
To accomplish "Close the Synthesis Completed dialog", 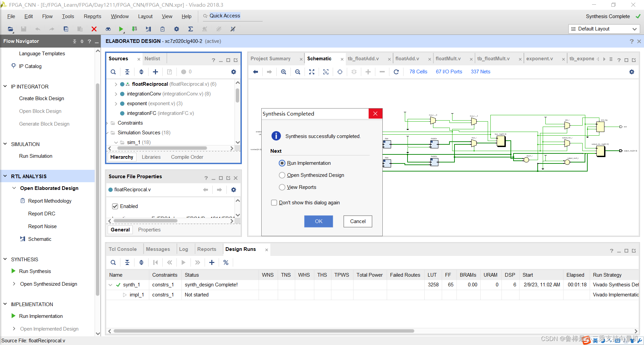I will coord(375,114).
